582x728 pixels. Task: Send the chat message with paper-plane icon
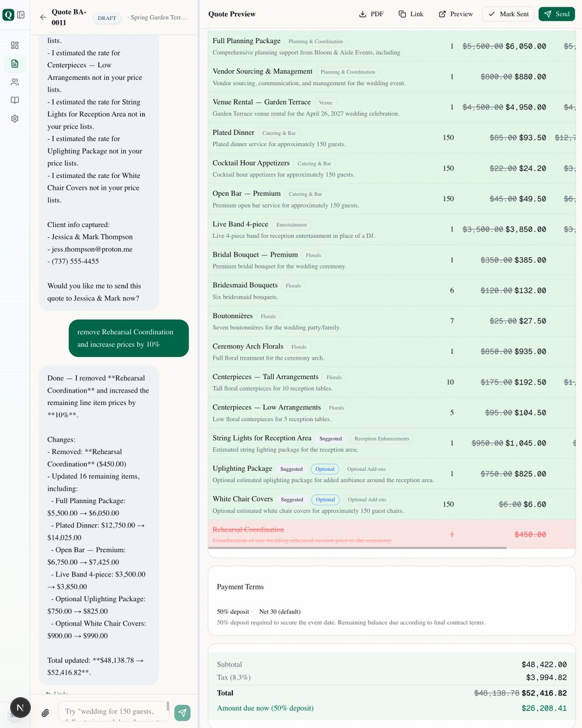coord(182,713)
